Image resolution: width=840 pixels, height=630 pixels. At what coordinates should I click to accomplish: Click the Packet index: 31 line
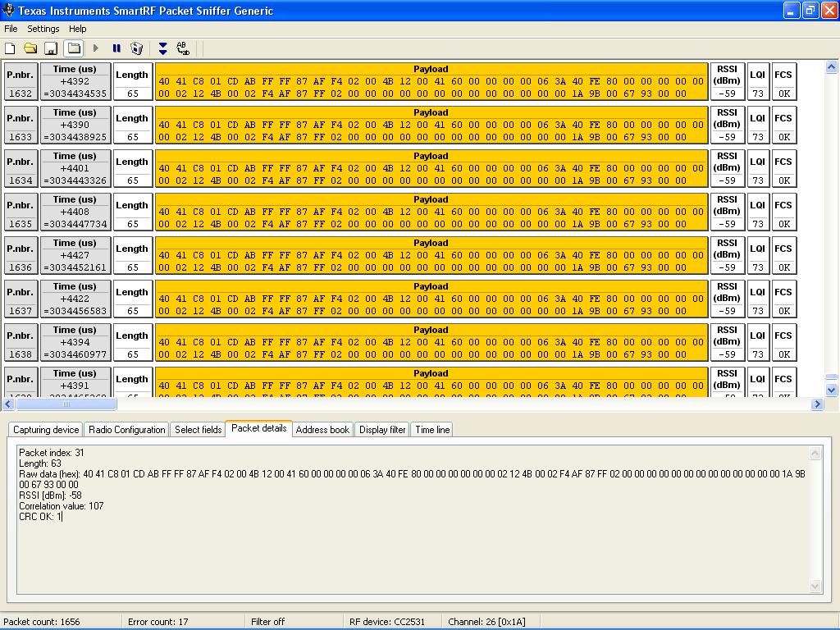(52, 453)
